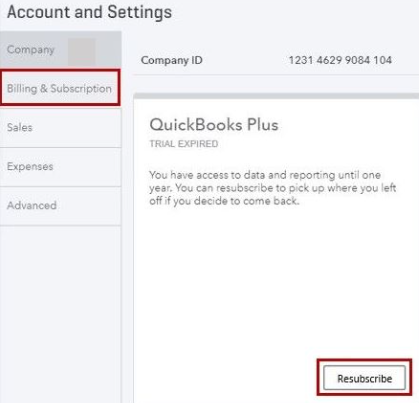Click the divider line beneath the Company ID row

point(276,75)
